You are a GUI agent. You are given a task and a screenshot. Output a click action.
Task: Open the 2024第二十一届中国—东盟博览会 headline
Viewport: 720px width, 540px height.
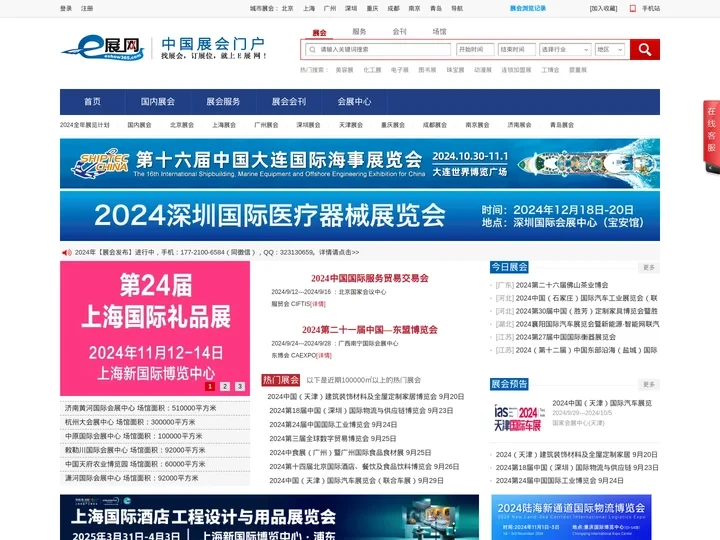[x=370, y=330]
